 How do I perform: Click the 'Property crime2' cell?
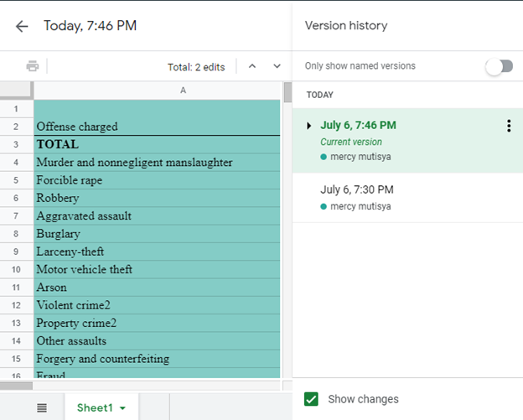point(157,323)
